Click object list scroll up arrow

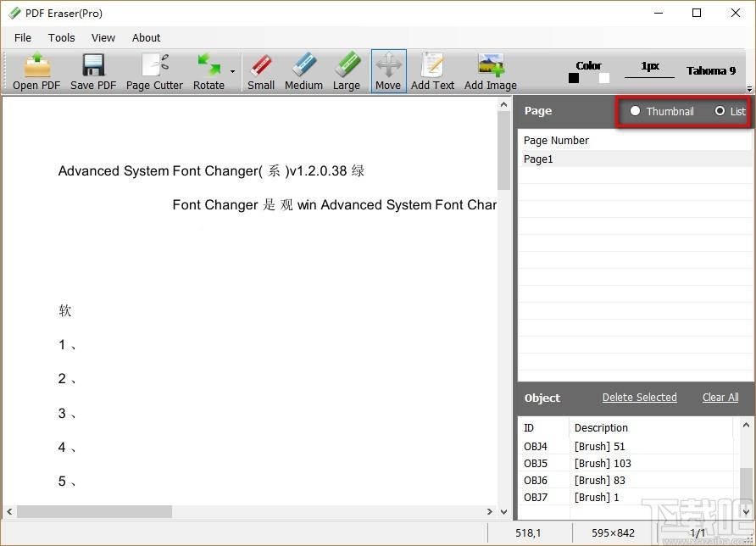tap(746, 425)
